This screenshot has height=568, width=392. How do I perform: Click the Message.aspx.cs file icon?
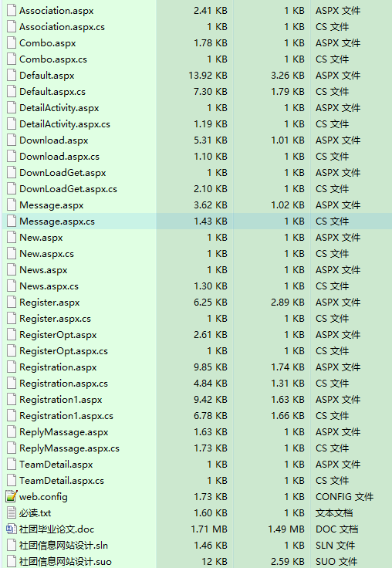[12, 221]
